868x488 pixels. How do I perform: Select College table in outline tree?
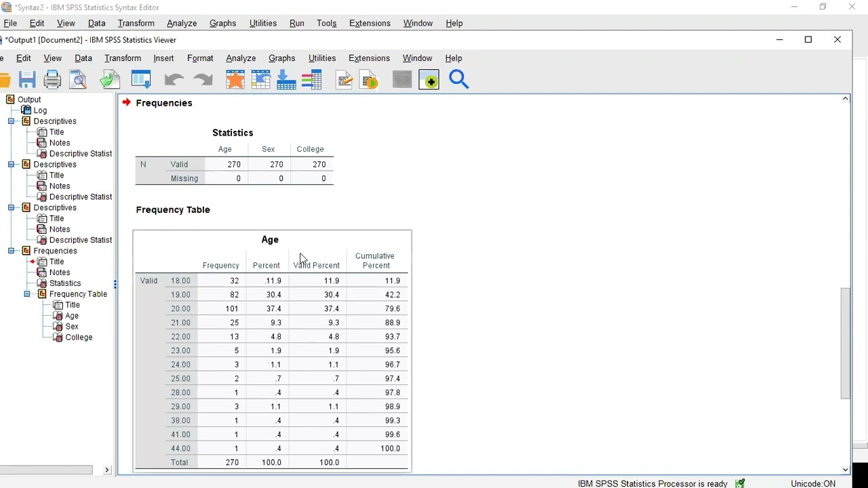coord(79,338)
